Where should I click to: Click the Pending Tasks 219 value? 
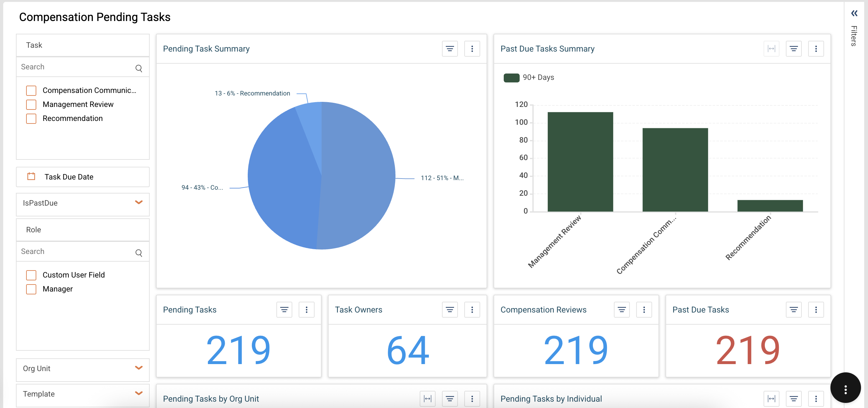238,350
